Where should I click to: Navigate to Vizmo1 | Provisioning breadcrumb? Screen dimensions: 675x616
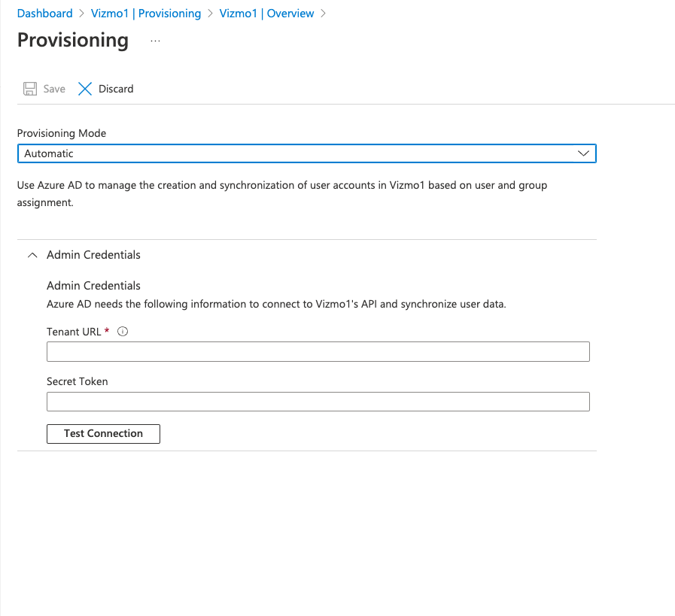pyautogui.click(x=146, y=14)
